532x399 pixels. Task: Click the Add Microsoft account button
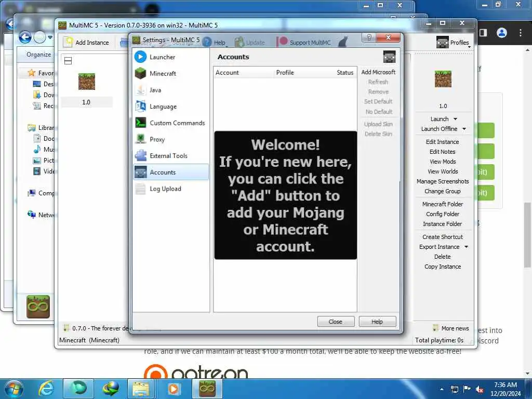[378, 72]
